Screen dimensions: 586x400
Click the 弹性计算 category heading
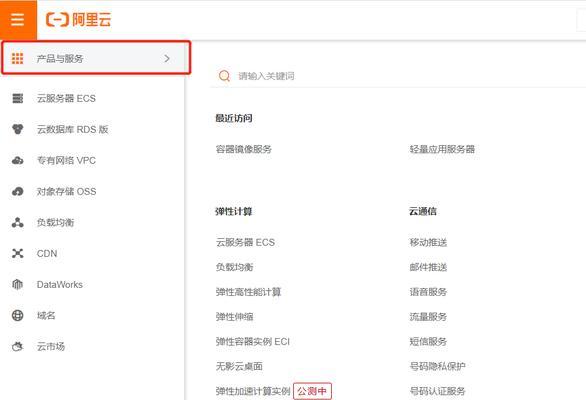tap(234, 211)
